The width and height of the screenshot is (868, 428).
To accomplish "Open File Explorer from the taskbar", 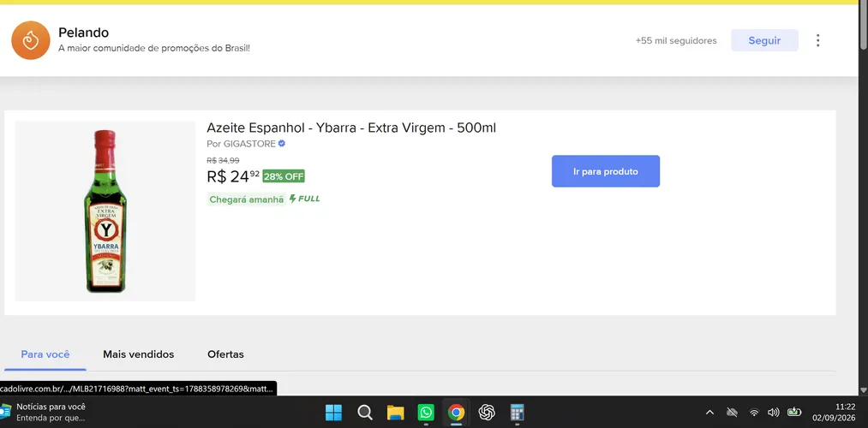I will pos(395,413).
